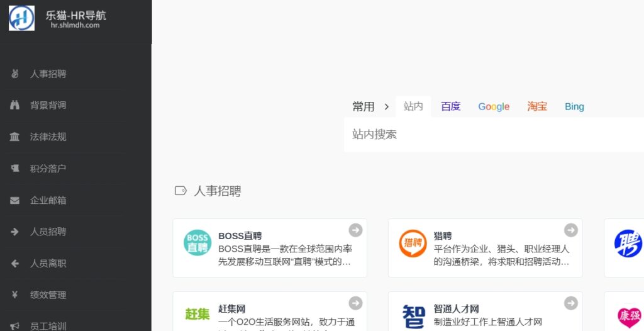
Task: Open 法律法规 in the sidebar menu
Action: [48, 137]
